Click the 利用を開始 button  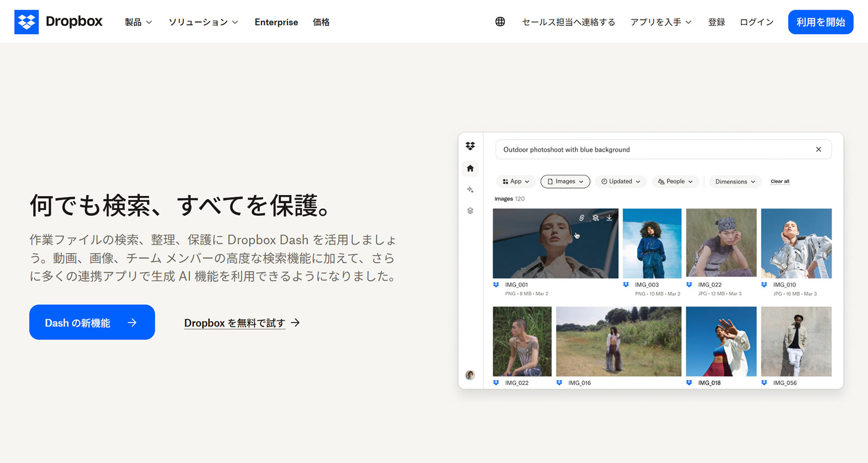821,22
